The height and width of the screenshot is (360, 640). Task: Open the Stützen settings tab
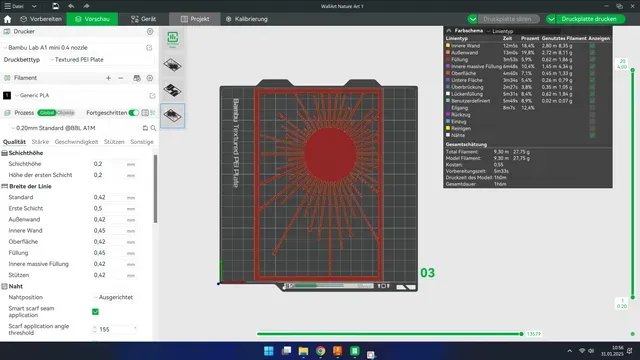point(114,142)
